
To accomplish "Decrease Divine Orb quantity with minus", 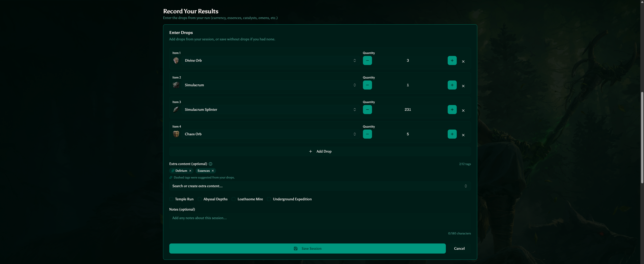I will tap(367, 60).
